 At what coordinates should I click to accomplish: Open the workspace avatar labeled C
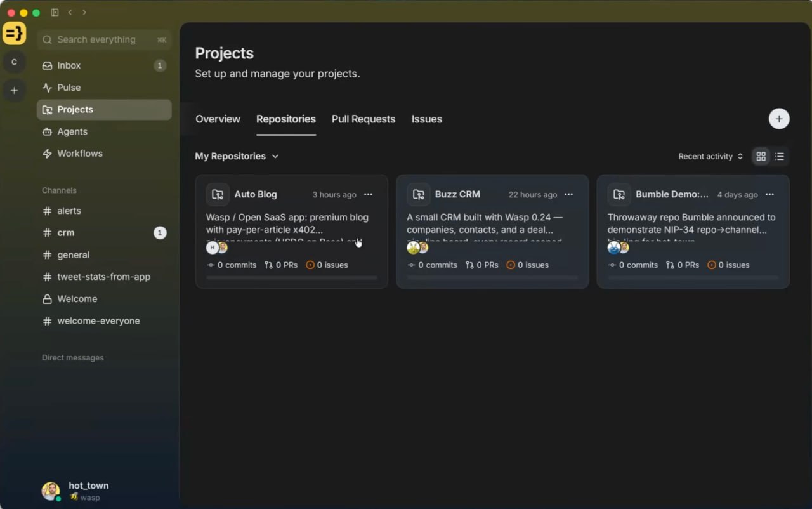coord(14,62)
